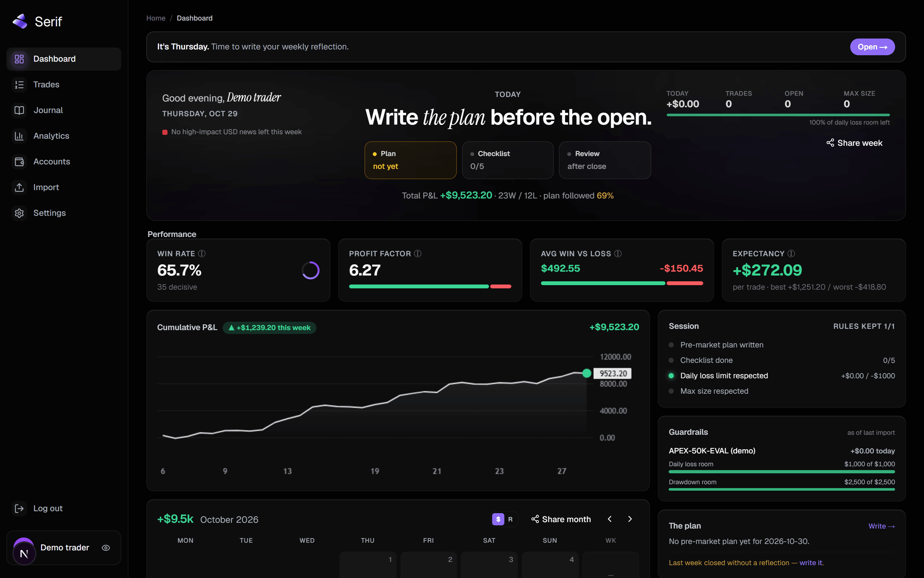Open the Checklist 0/5 card

(x=508, y=160)
